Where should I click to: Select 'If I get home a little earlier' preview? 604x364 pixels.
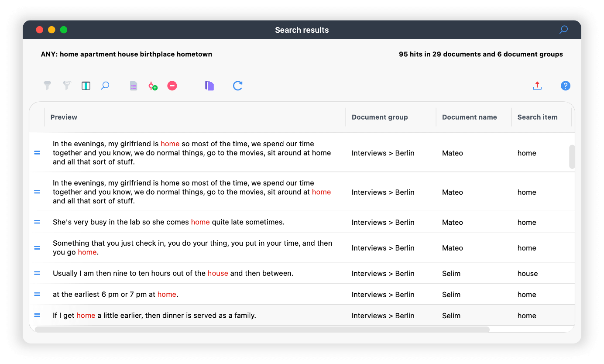154,316
